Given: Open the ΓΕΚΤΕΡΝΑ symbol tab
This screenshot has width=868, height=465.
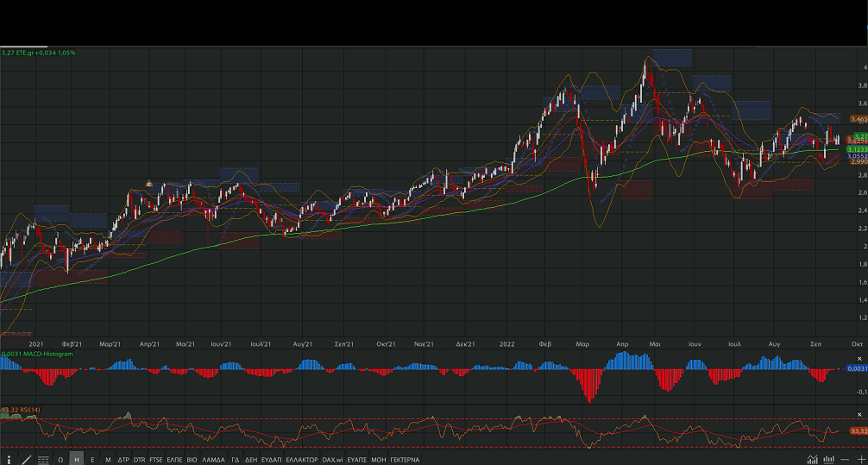Looking at the screenshot, I should tap(405, 460).
